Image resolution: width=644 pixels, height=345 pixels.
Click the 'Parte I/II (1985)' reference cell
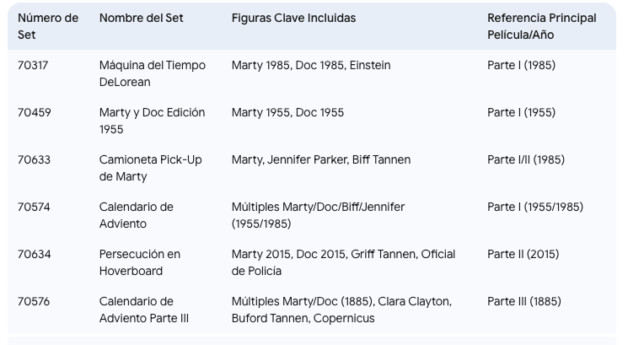click(x=525, y=159)
